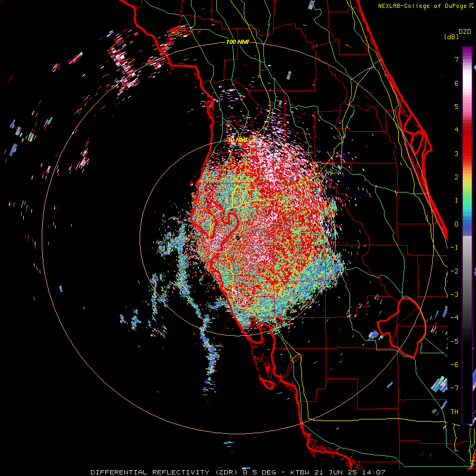
Task: Click the KTBW radar site marker at ring center
Action: [x=238, y=239]
